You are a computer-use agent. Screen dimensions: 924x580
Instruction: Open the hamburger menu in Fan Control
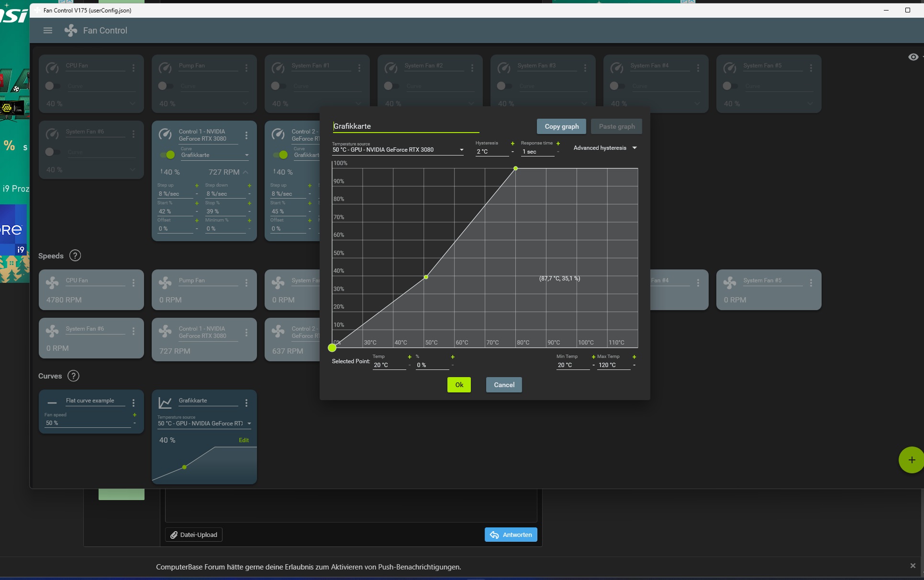click(48, 31)
